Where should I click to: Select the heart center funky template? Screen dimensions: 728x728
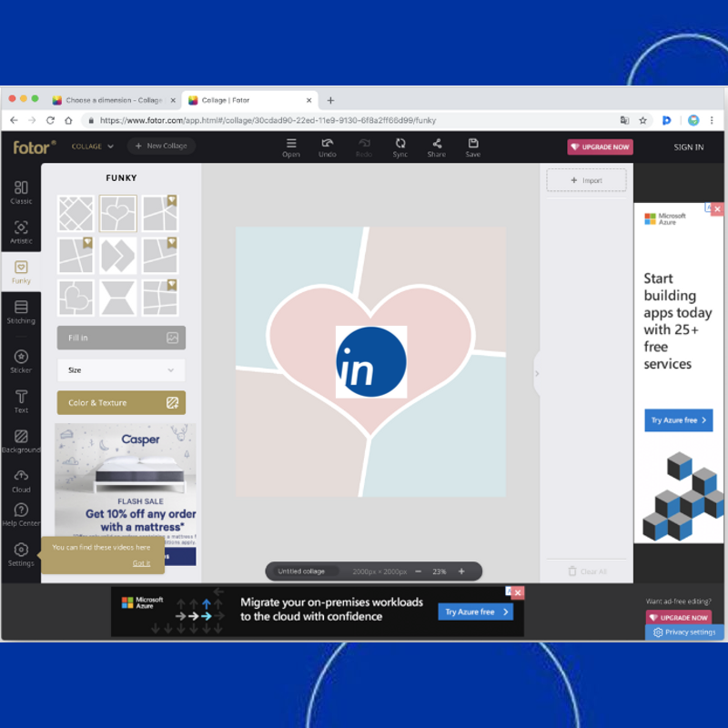coord(118,214)
